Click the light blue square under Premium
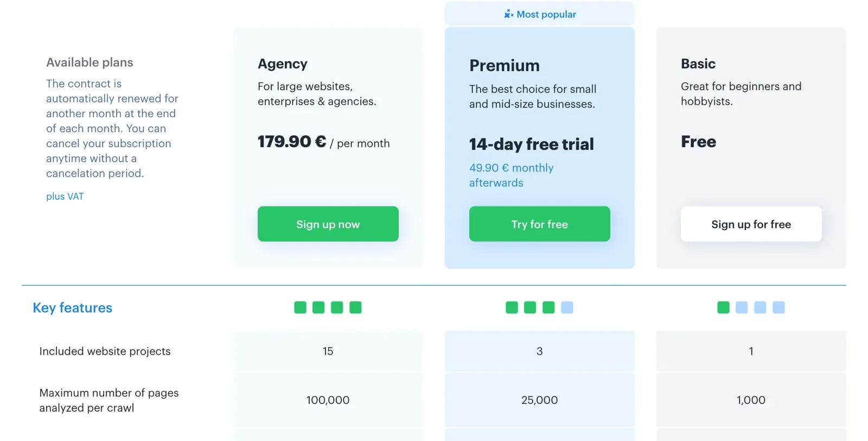Screen dimensions: 868x441 [x=567, y=307]
